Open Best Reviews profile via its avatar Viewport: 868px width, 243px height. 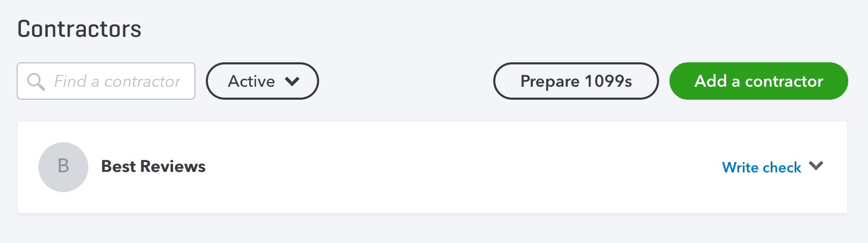pos(63,167)
